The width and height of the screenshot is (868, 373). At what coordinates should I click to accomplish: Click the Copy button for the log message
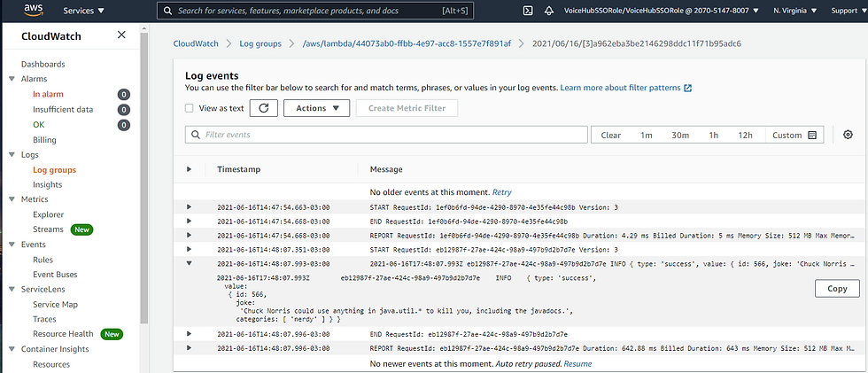(x=837, y=288)
